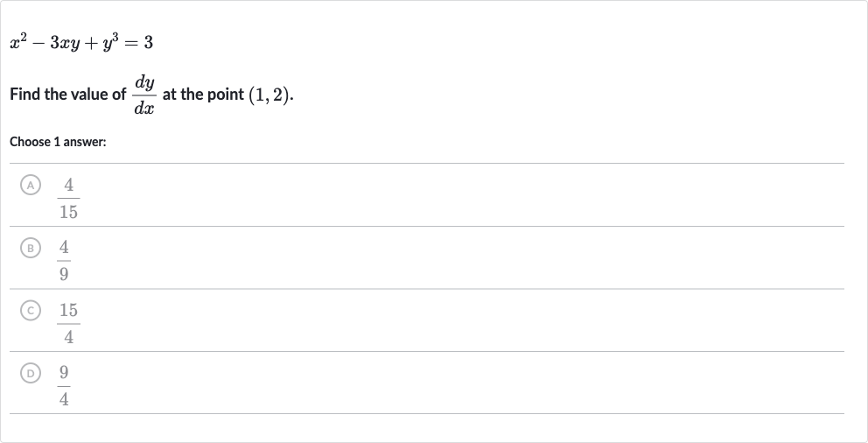Screen dimensions: 868x443
Task: Pick the 9/4 fraction answer
Action: pos(64,385)
